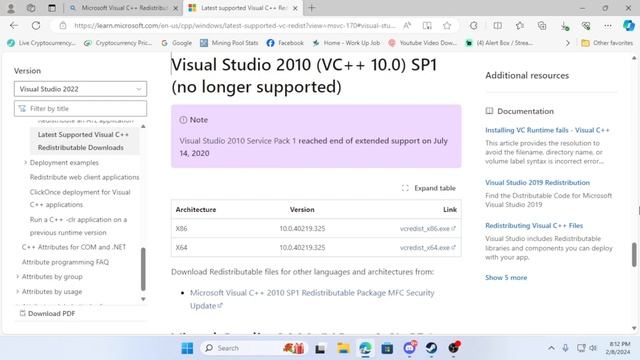Open the Settings and more ellipsis
This screenshot has height=360, width=640.
[x=608, y=26]
